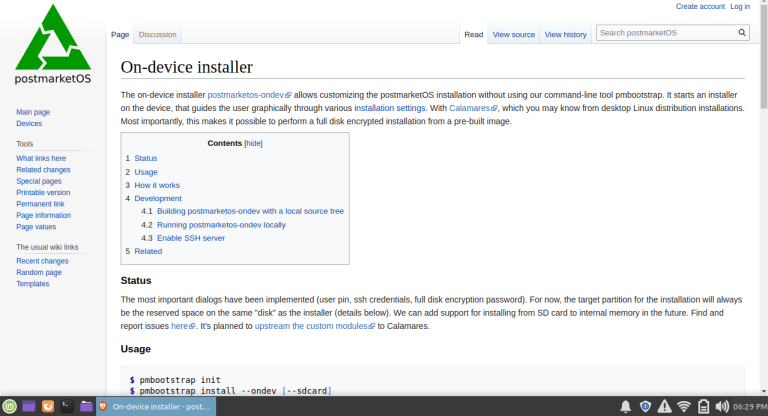Click the Log in link
The height and width of the screenshot is (416, 768).
click(740, 6)
